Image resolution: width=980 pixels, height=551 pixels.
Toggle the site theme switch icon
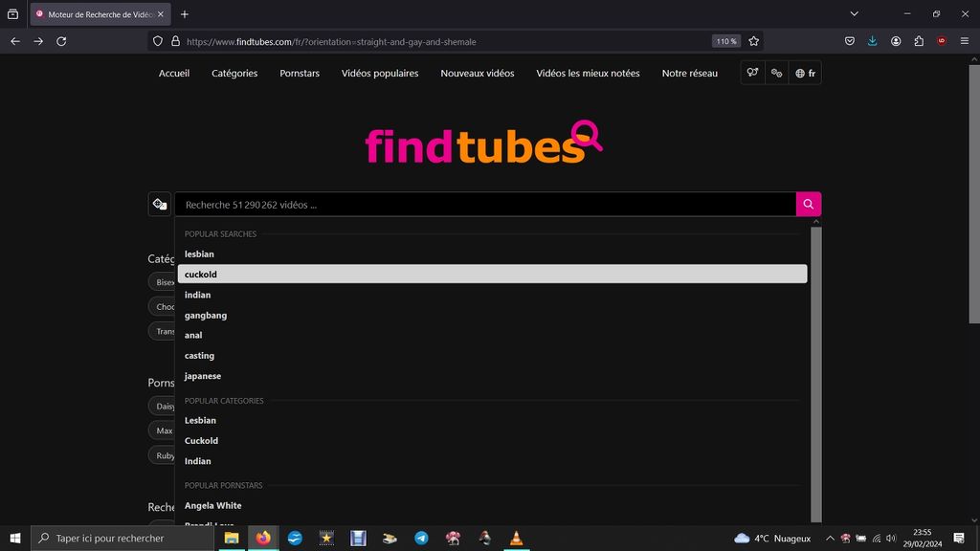tap(777, 73)
